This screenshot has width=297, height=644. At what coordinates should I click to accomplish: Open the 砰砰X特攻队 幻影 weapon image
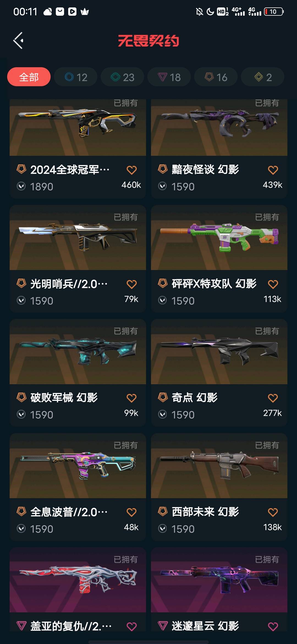219,238
